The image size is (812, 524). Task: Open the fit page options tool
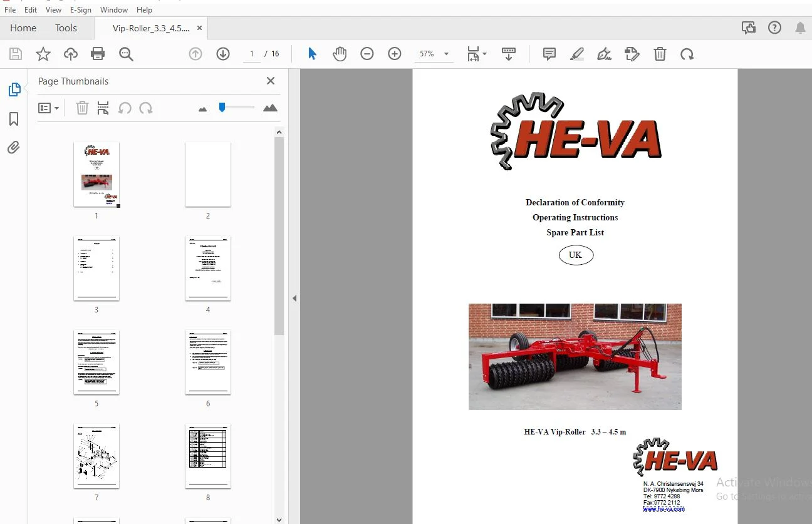click(x=476, y=54)
